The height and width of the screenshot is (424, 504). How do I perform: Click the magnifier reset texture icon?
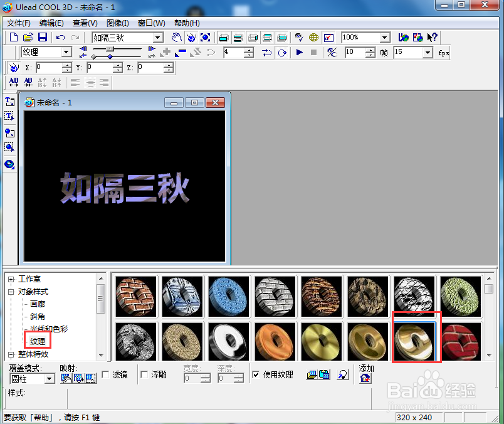[x=343, y=375]
